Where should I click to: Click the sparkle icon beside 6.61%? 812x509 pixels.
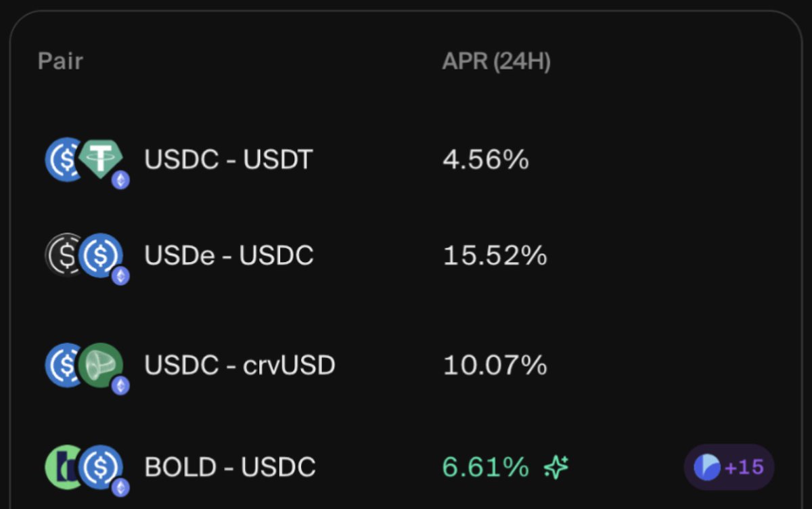556,466
